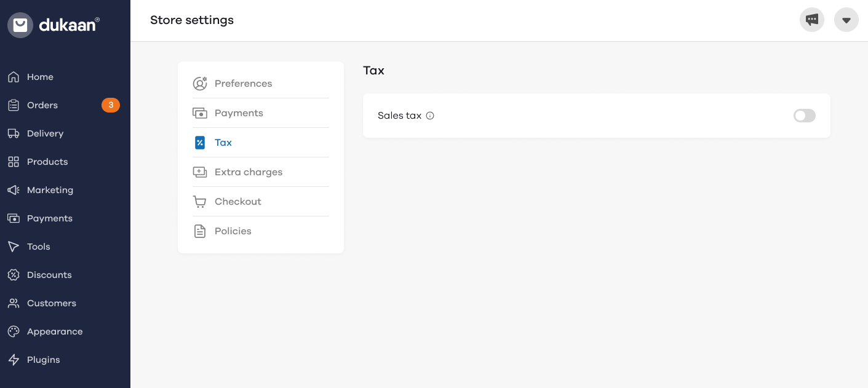This screenshot has height=388, width=868.
Task: Click the Marketing megaphone icon
Action: (14, 190)
